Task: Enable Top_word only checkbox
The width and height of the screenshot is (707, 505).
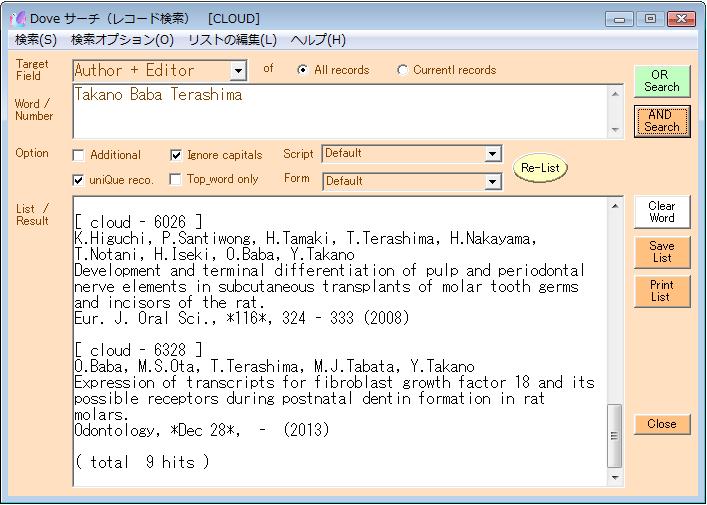Action: pyautogui.click(x=176, y=180)
